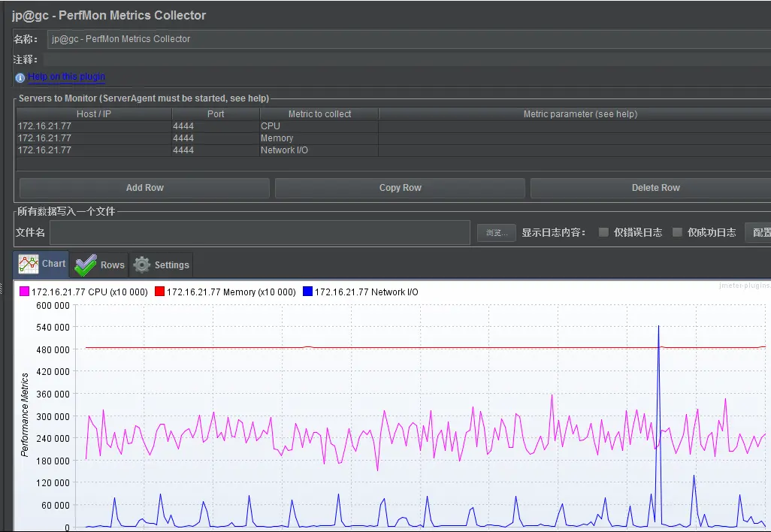
Task: Enable the 仅错误日志 checkbox
Action: (603, 232)
